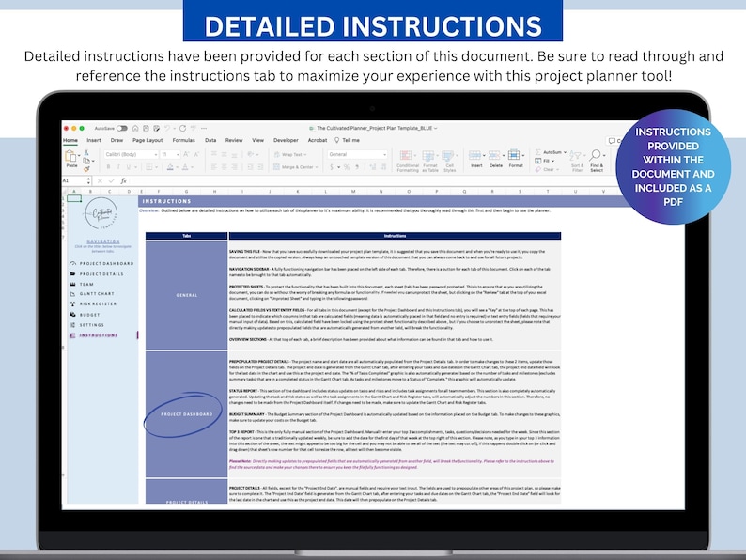Open the Developer ribbon tab
The height and width of the screenshot is (560, 746).
(286, 140)
